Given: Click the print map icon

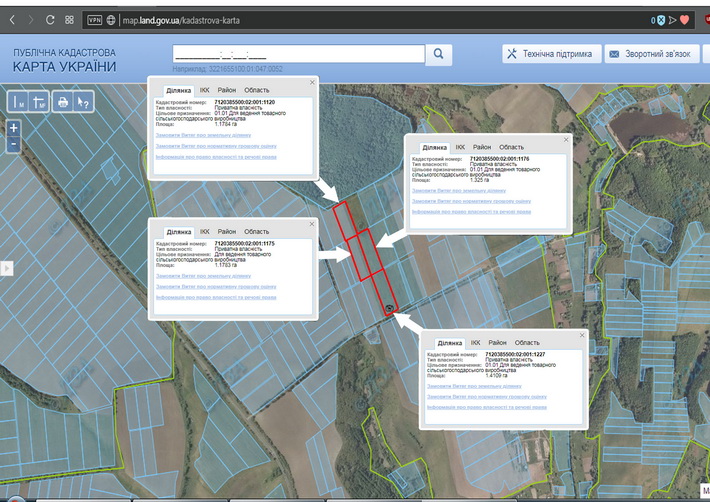Looking at the screenshot, I should click(62, 102).
